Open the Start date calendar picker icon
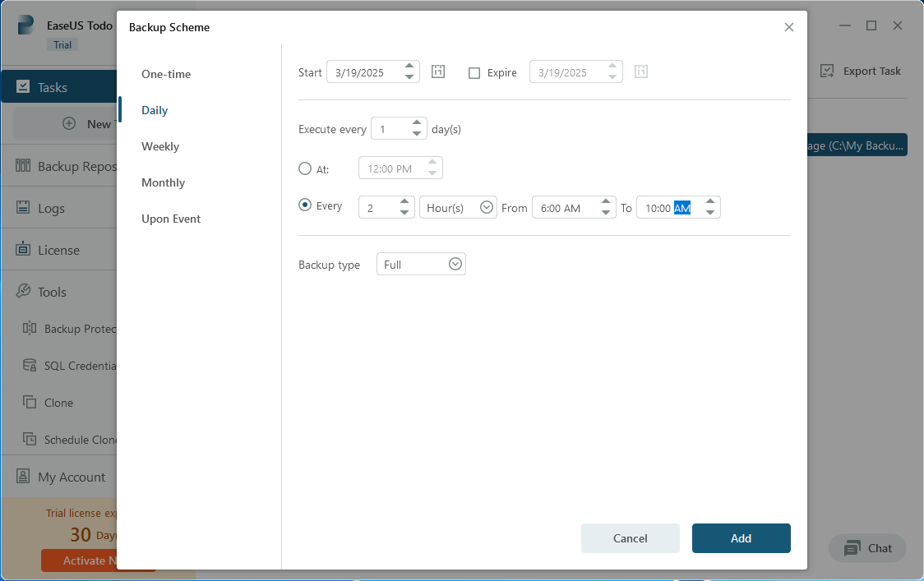 point(438,71)
